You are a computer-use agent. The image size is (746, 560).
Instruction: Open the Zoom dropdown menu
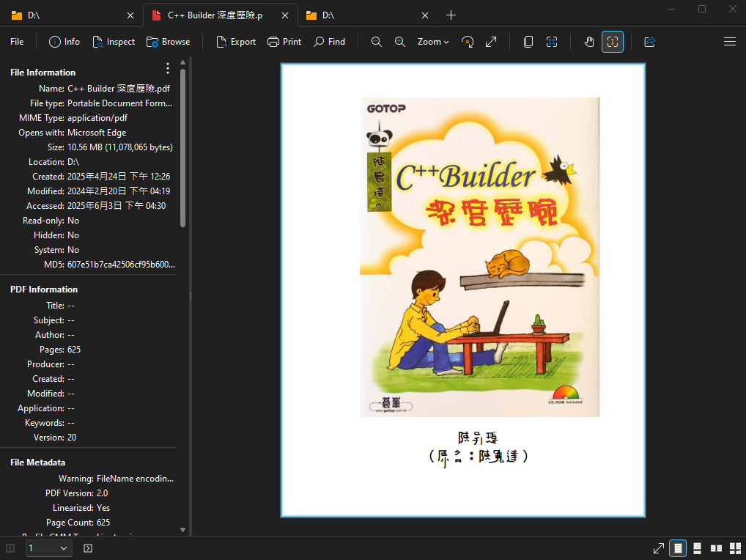(433, 42)
